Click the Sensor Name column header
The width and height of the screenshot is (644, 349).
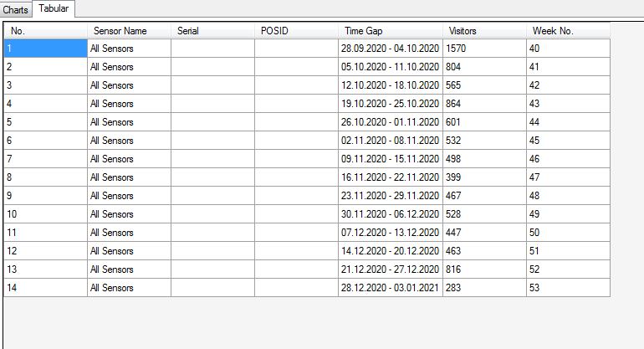click(x=129, y=31)
